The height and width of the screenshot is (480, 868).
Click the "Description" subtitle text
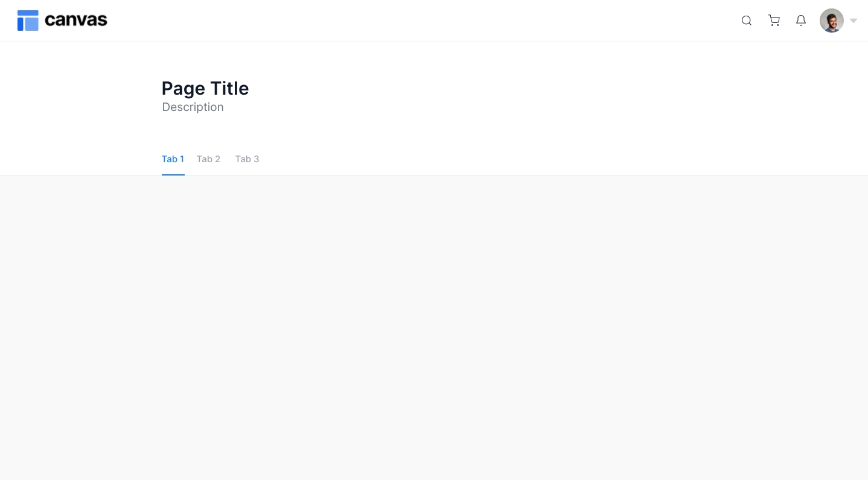click(193, 107)
